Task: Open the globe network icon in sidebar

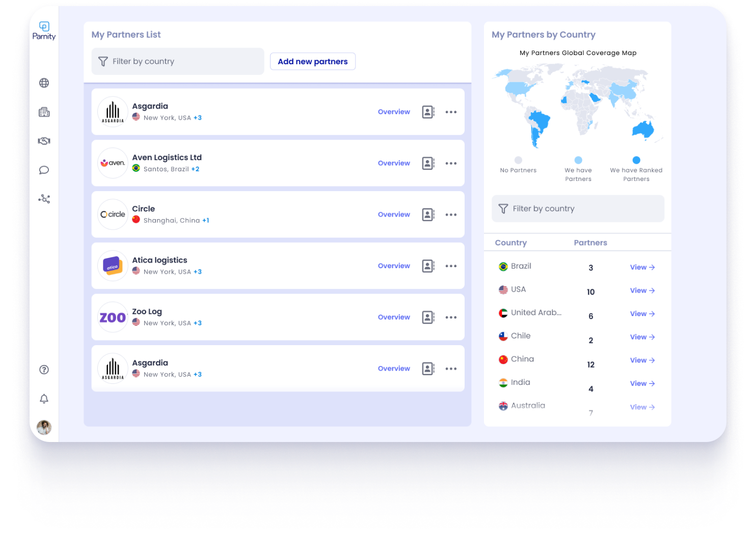Action: [x=44, y=83]
